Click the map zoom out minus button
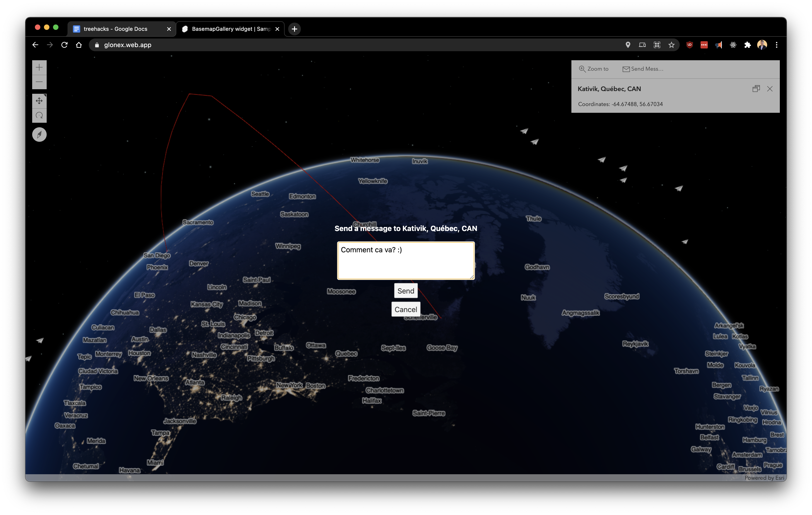The height and width of the screenshot is (515, 812). pos(39,82)
